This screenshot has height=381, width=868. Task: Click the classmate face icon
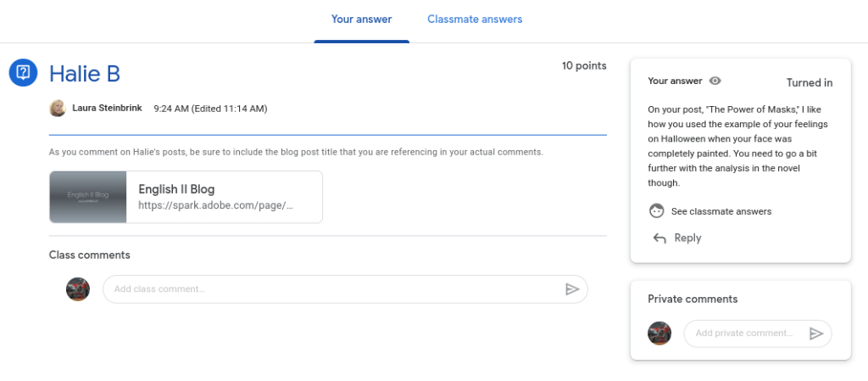656,211
